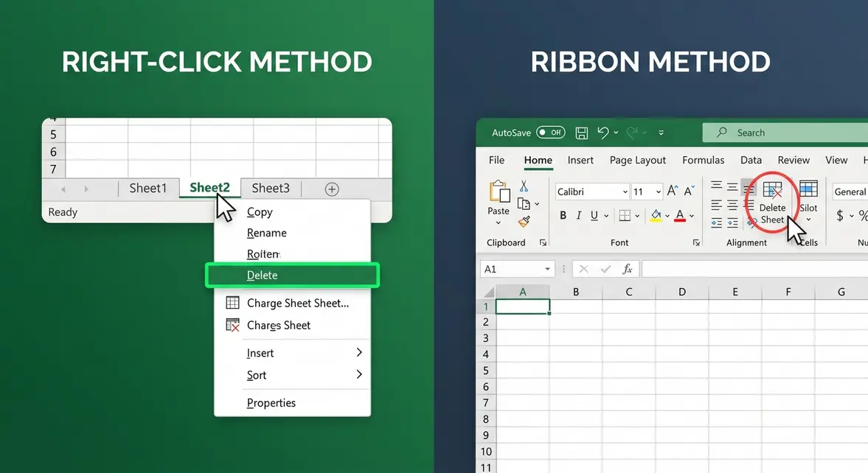
Task: Switch to the Sheet3 tab
Action: click(271, 188)
